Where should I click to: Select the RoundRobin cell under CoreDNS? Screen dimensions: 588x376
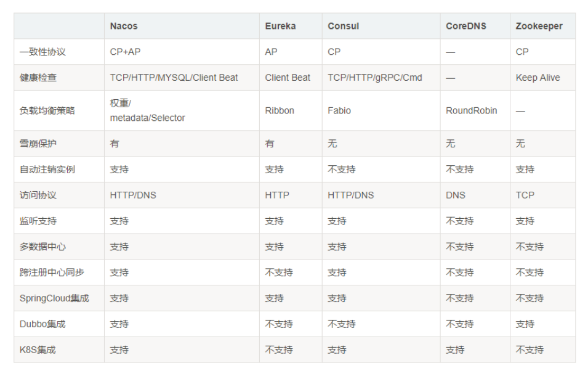point(471,111)
